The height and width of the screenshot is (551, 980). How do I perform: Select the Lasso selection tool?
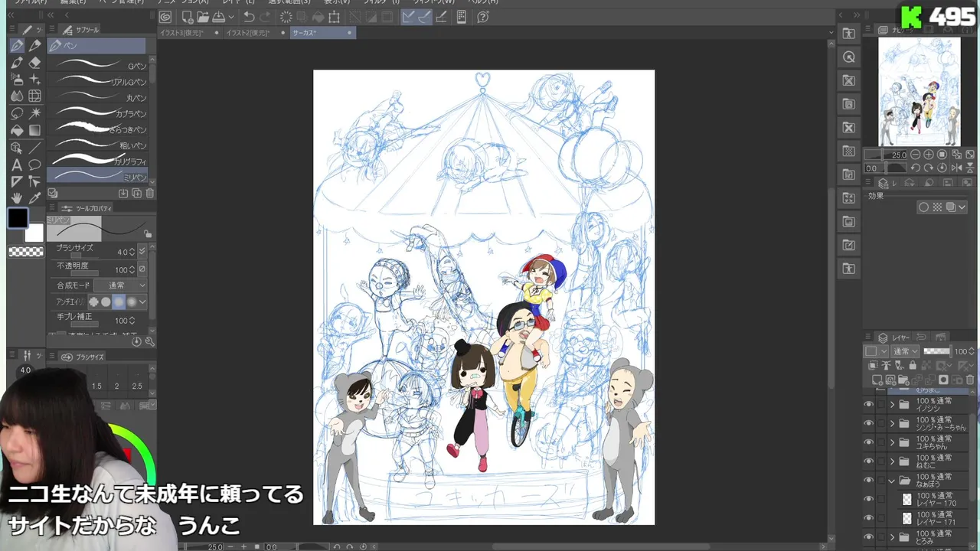click(x=17, y=113)
